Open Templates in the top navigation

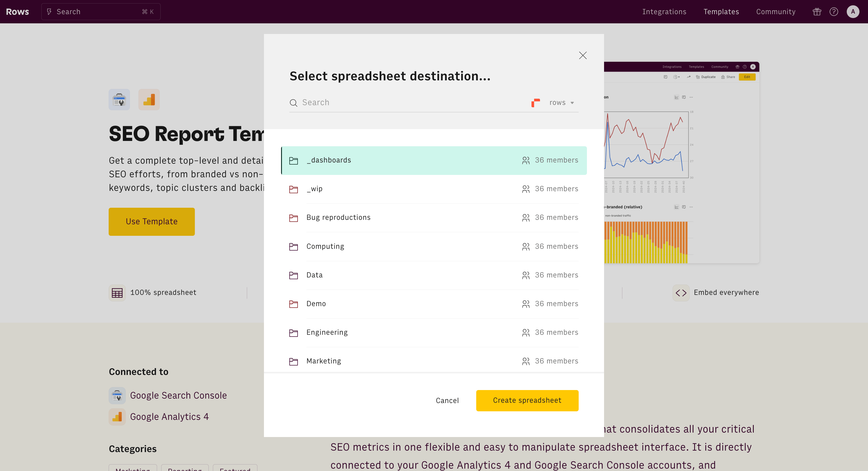(721, 12)
